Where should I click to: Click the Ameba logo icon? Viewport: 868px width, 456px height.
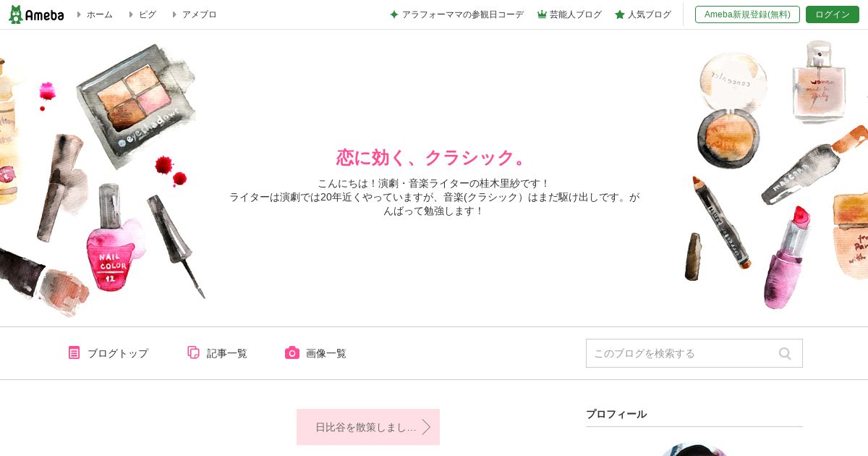[16, 14]
